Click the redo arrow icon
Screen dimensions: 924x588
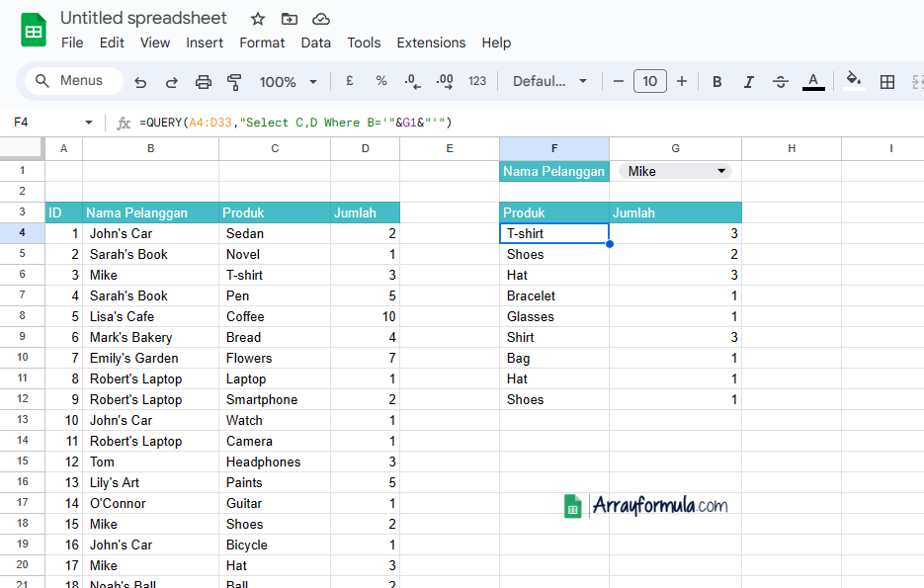[x=172, y=82]
